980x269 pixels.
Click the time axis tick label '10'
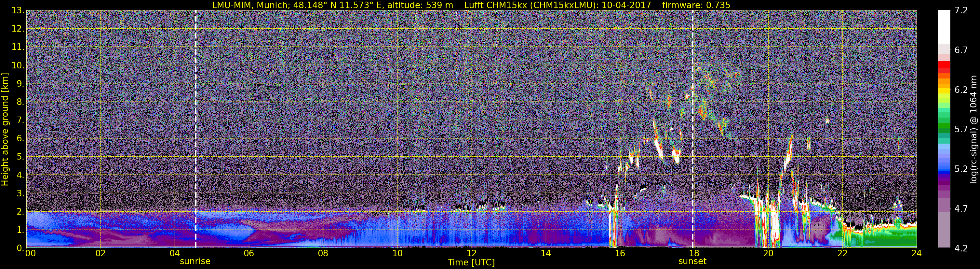click(x=397, y=253)
